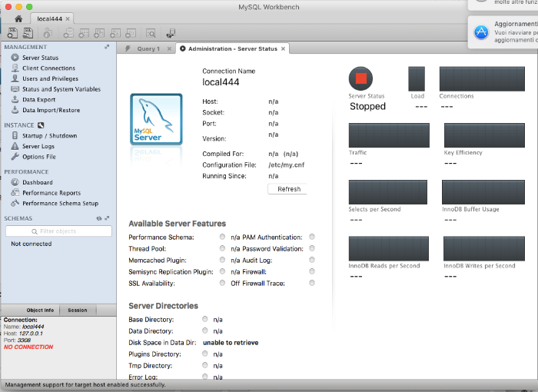
Task: Click the red stopped server status icon
Action: tap(360, 78)
